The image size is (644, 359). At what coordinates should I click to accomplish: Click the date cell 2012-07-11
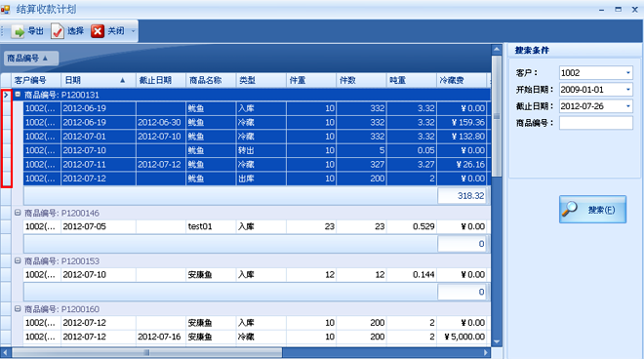[x=99, y=164]
